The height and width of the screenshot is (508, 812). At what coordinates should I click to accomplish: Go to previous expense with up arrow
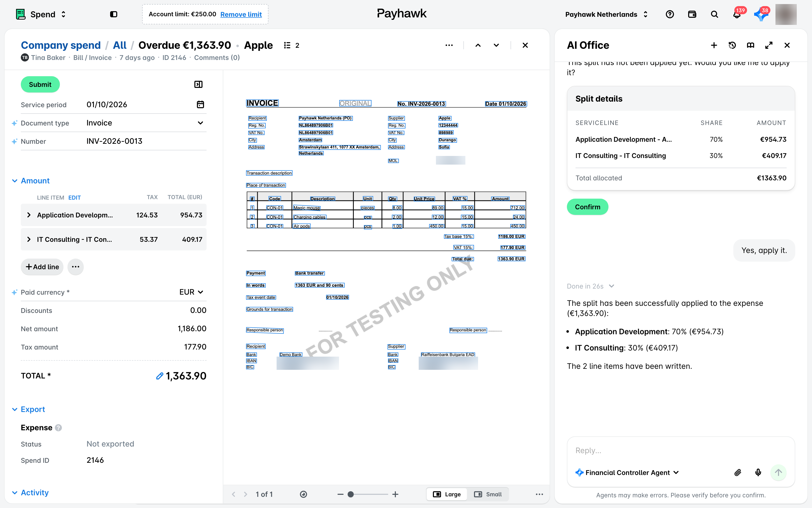click(478, 45)
